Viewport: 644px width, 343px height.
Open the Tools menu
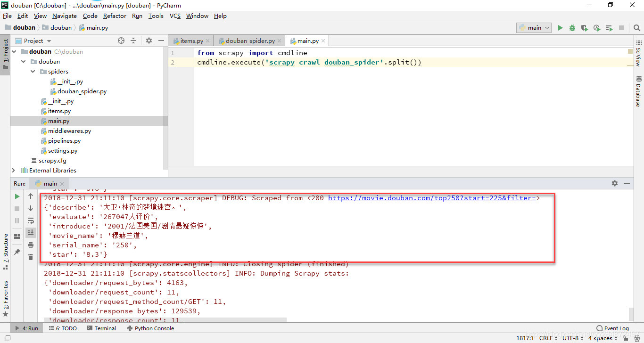(x=156, y=16)
